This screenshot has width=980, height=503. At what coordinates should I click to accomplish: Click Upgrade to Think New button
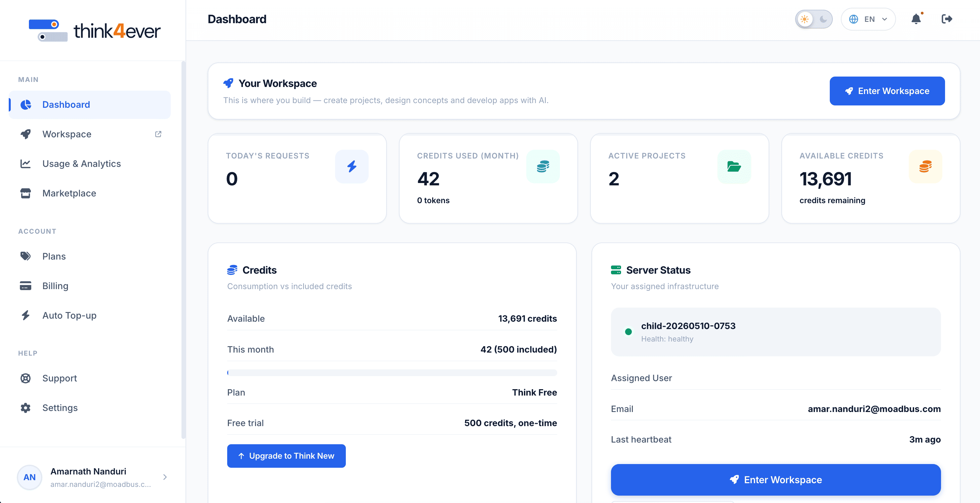(286, 455)
